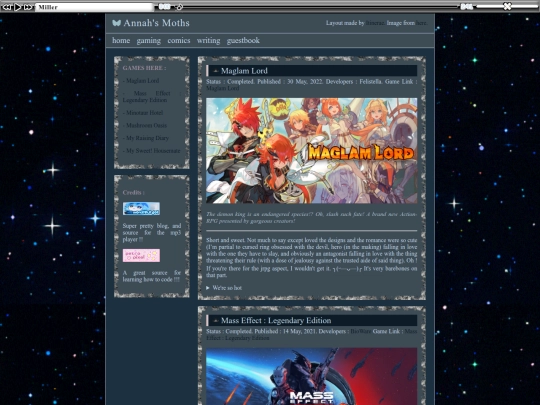Jump to Mushroom Oasis in games list

pos(146,125)
